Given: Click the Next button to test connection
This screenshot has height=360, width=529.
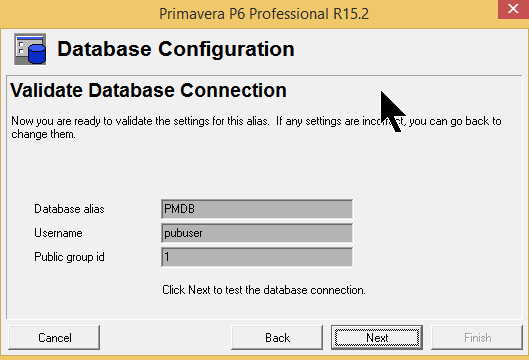Looking at the screenshot, I should click(377, 337).
